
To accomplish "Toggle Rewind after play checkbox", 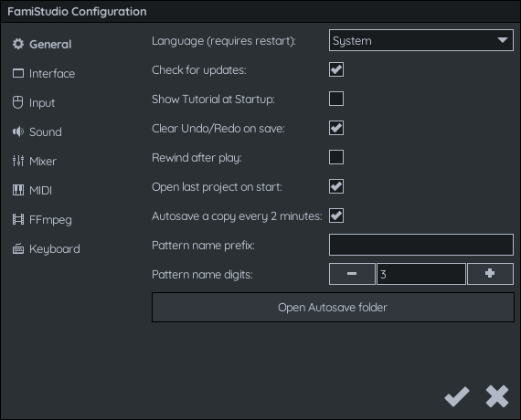I will (x=336, y=157).
